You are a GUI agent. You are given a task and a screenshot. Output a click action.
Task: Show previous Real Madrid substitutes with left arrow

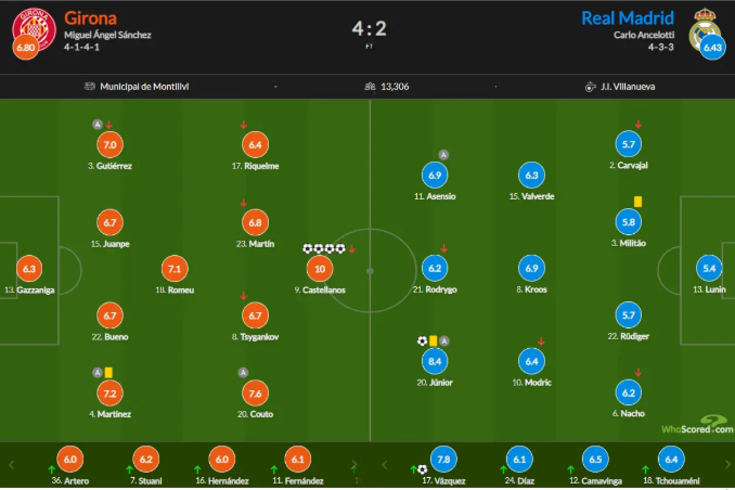click(384, 465)
